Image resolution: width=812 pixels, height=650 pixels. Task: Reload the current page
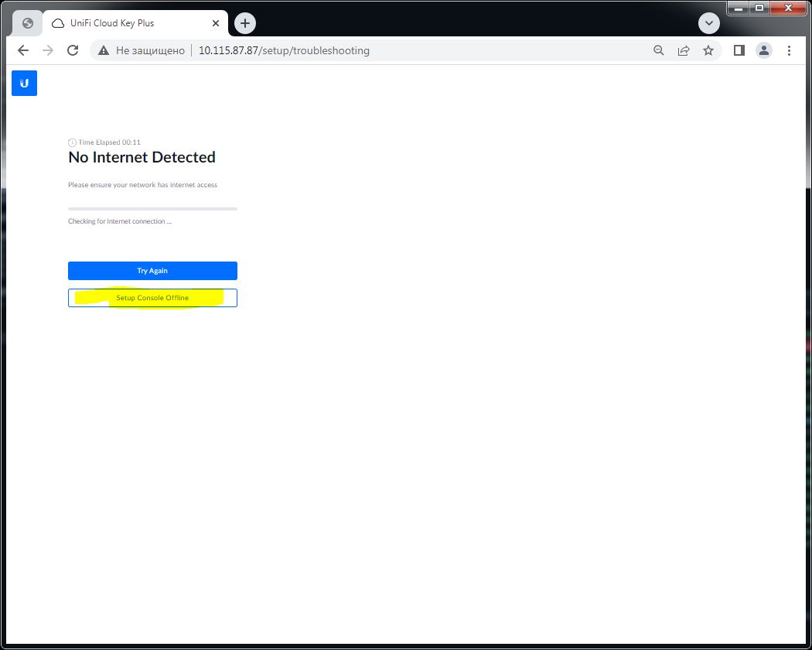coord(73,50)
